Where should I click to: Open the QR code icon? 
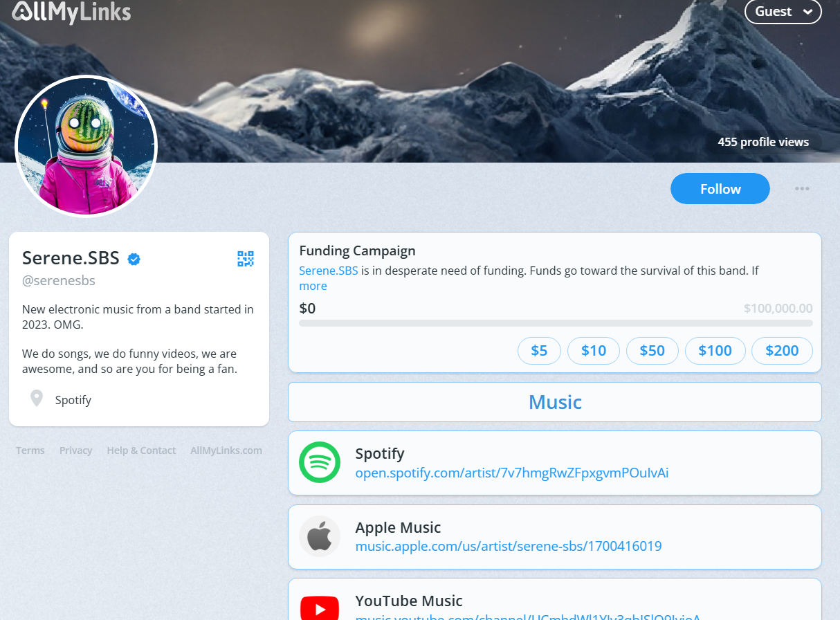coord(246,259)
